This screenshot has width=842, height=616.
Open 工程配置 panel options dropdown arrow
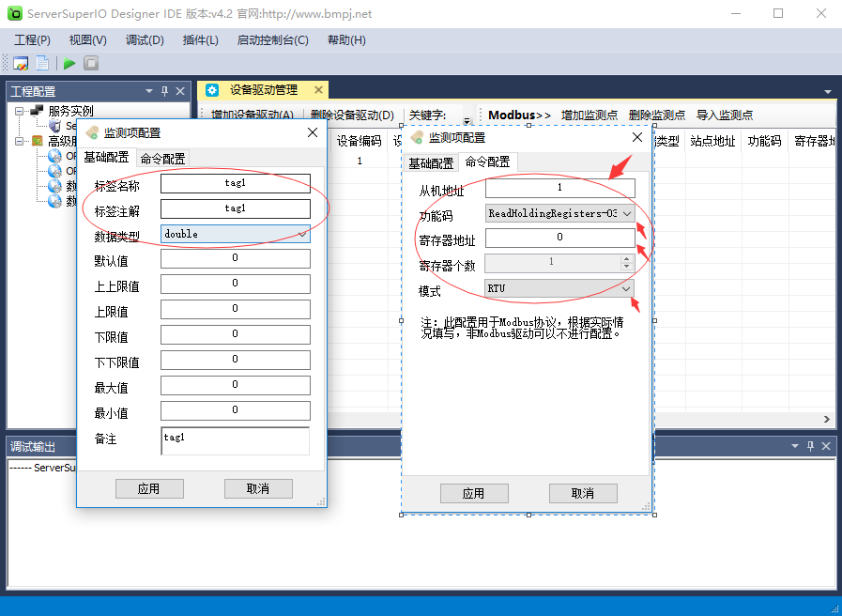[149, 91]
